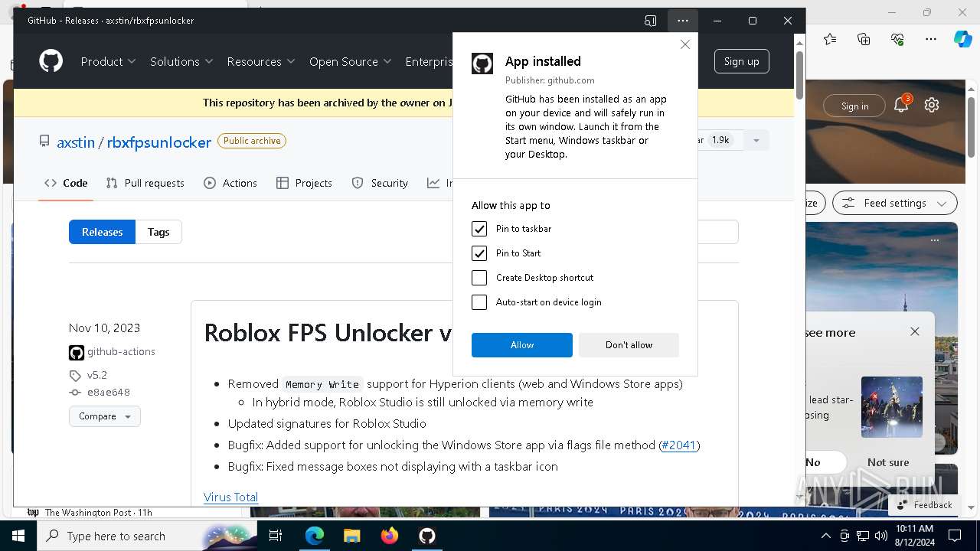Uncheck the Pin to Start checkbox
The image size is (980, 551).
(x=479, y=253)
